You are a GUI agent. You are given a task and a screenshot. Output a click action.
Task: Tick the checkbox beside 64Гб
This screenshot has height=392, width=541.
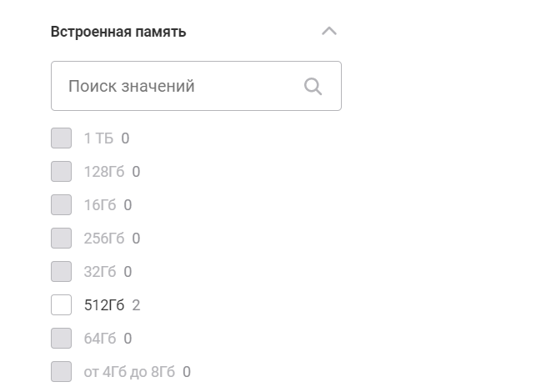62,338
